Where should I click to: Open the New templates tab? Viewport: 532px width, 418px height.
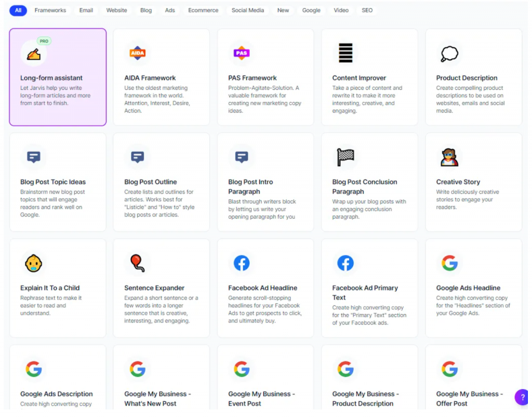click(x=283, y=10)
